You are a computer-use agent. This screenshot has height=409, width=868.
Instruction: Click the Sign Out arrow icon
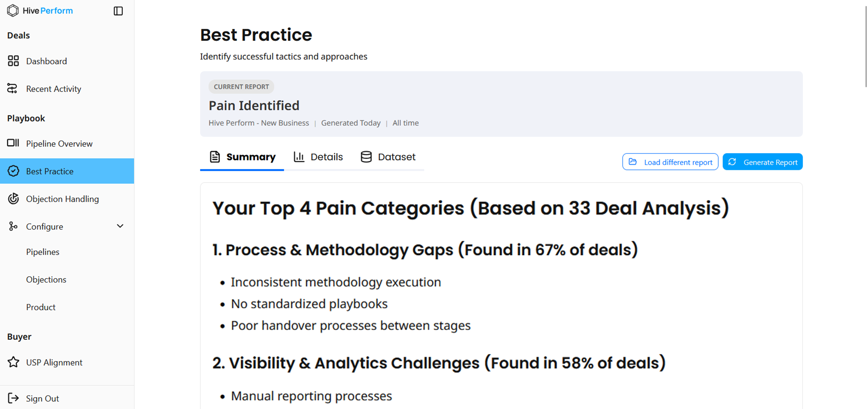13,398
